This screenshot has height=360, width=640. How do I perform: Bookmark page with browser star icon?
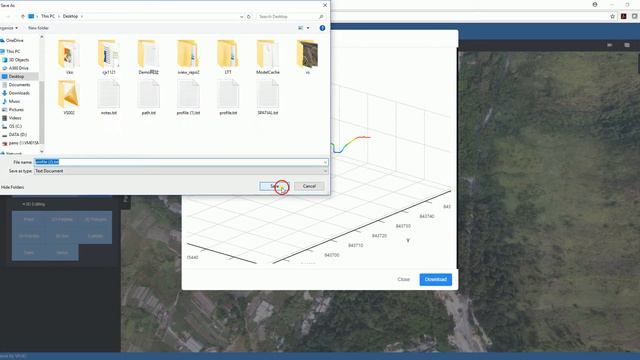click(x=612, y=17)
